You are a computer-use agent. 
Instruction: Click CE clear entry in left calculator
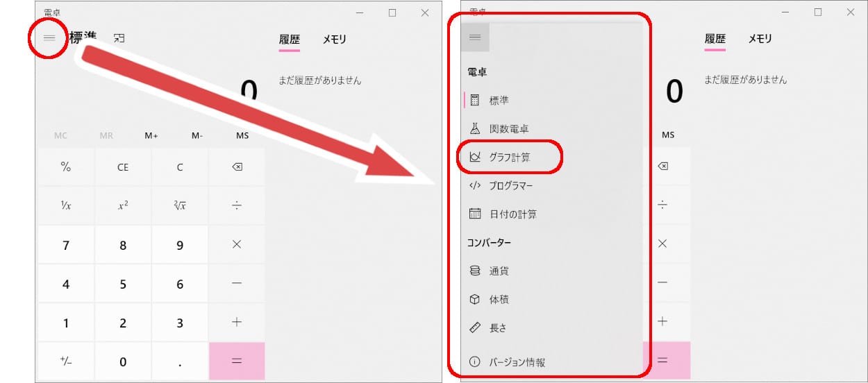click(x=123, y=167)
